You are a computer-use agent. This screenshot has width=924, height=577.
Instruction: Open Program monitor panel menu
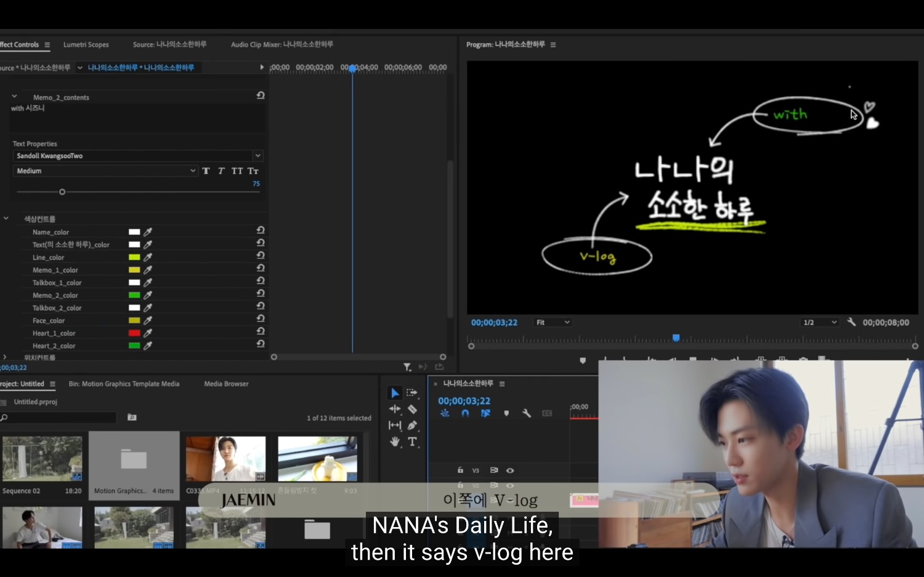[553, 45]
